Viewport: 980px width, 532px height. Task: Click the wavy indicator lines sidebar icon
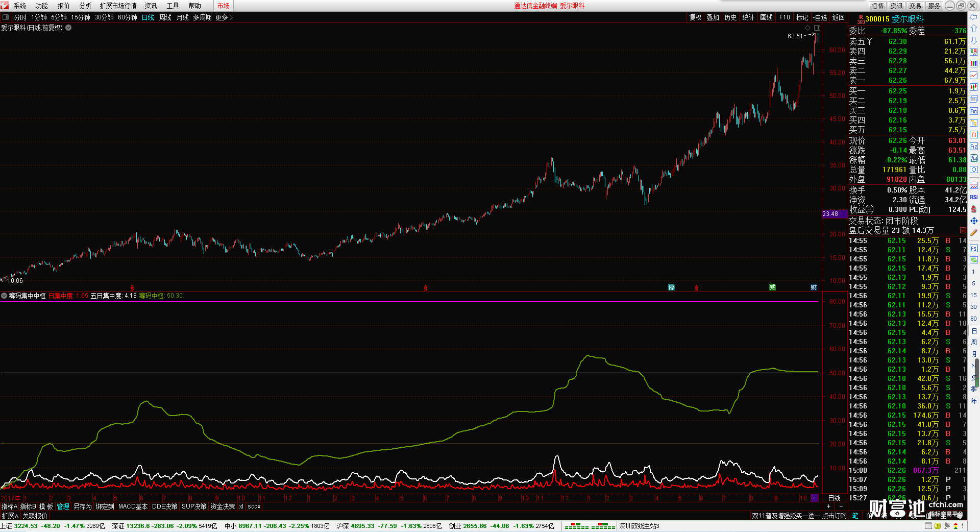coord(974,185)
